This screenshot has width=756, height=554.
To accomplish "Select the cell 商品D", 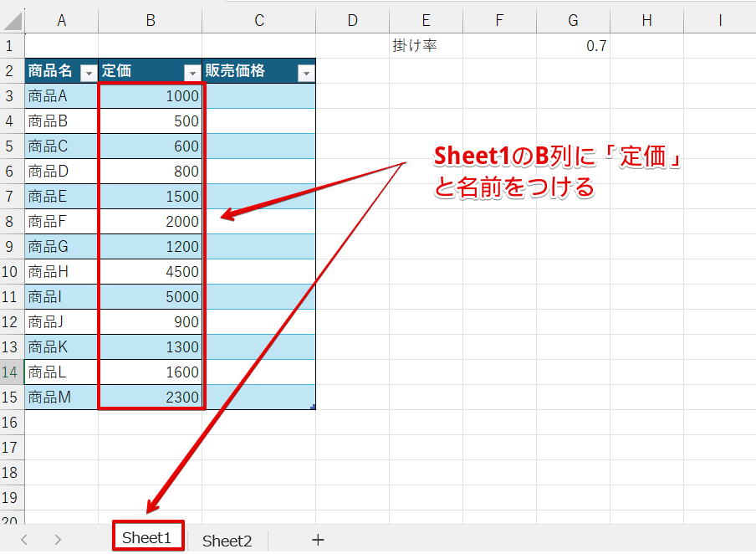I will click(x=61, y=172).
